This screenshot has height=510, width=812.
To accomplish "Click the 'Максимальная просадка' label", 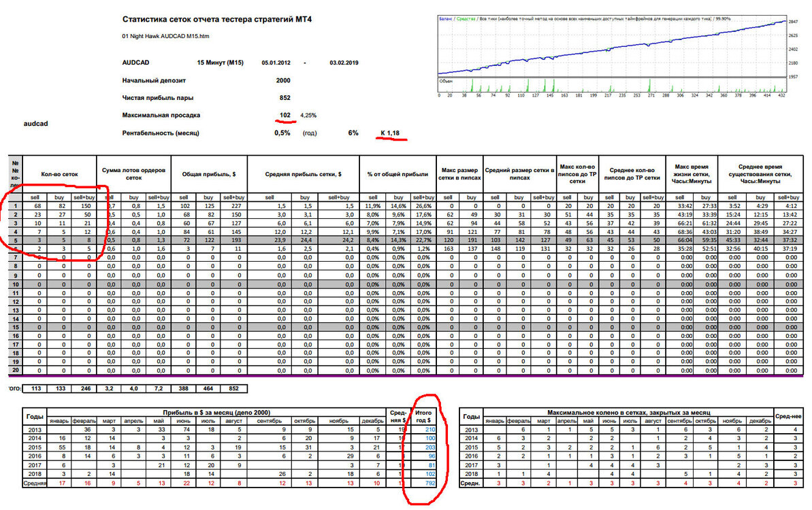I will [x=161, y=115].
